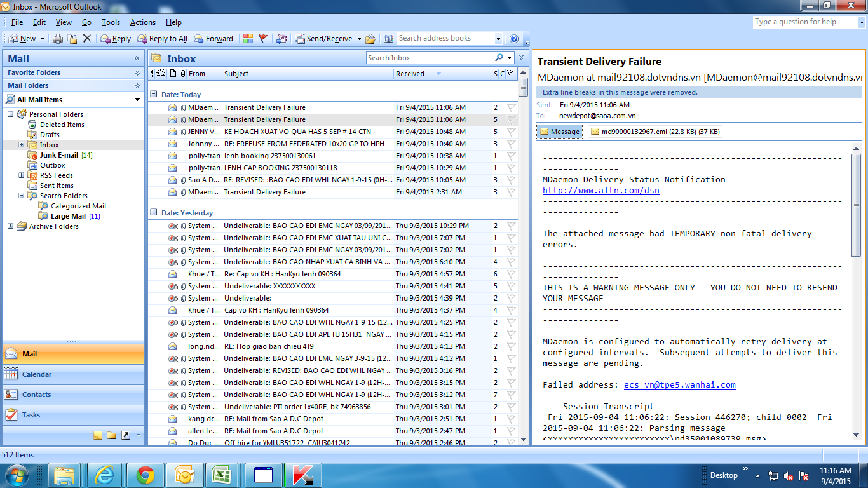Click the Shortcuts icon in navigation pane
Screen dimensions: 868x488
(126, 435)
